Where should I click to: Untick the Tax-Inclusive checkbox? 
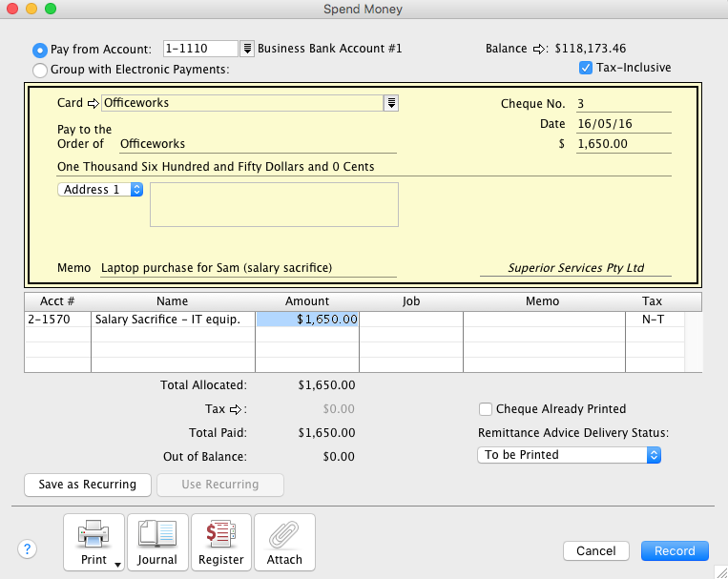coord(586,68)
